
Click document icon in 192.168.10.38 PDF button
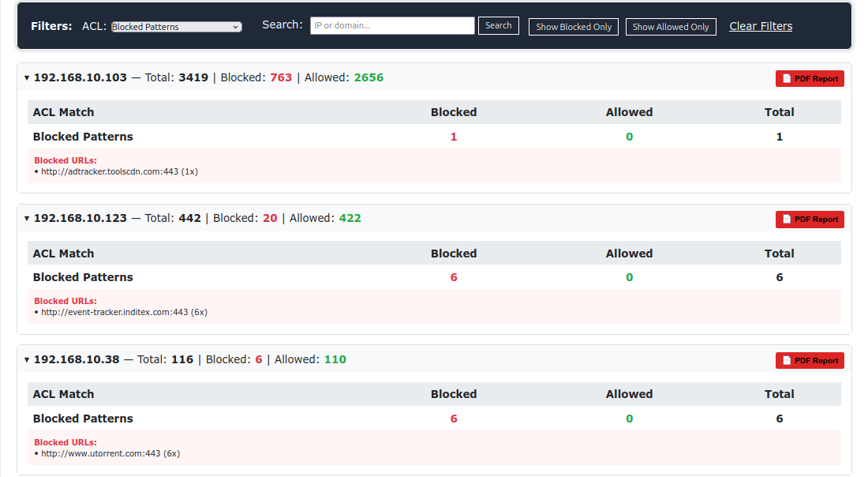coord(787,361)
